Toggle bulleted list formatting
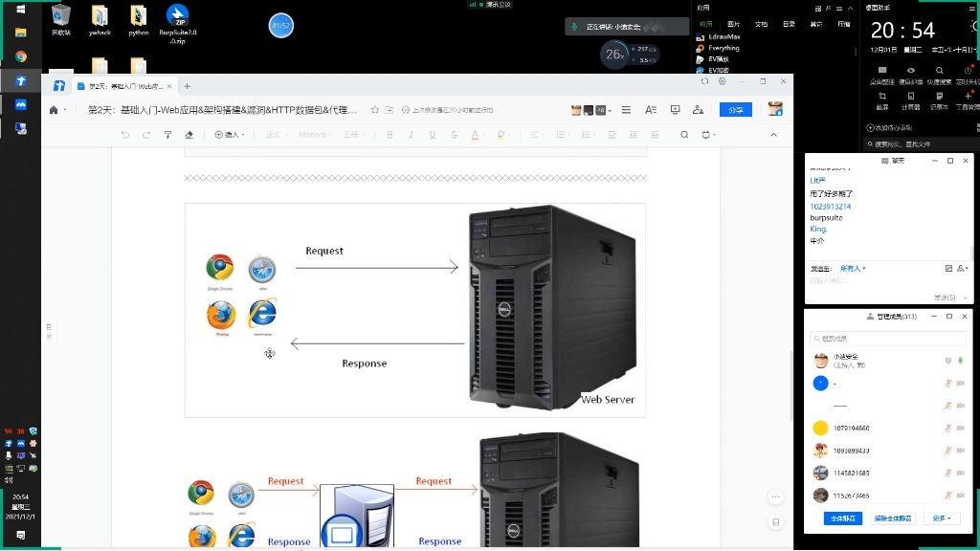This screenshot has width=980, height=551. [561, 135]
